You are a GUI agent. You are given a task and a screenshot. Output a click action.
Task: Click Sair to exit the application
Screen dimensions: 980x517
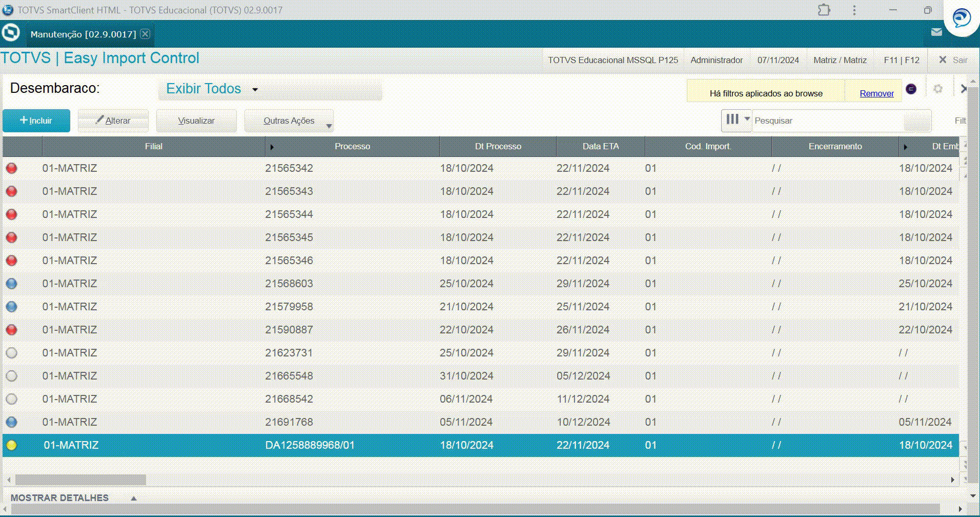point(953,60)
